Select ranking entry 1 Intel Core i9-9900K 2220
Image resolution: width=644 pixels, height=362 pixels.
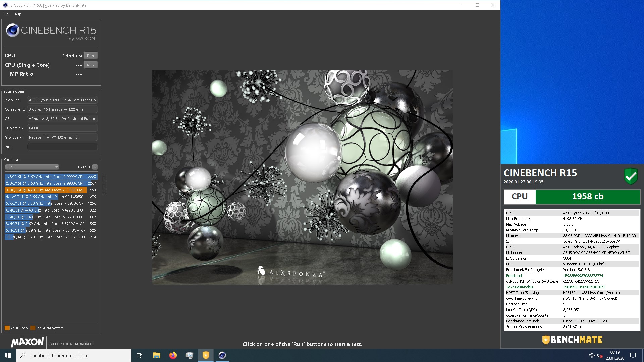51,177
